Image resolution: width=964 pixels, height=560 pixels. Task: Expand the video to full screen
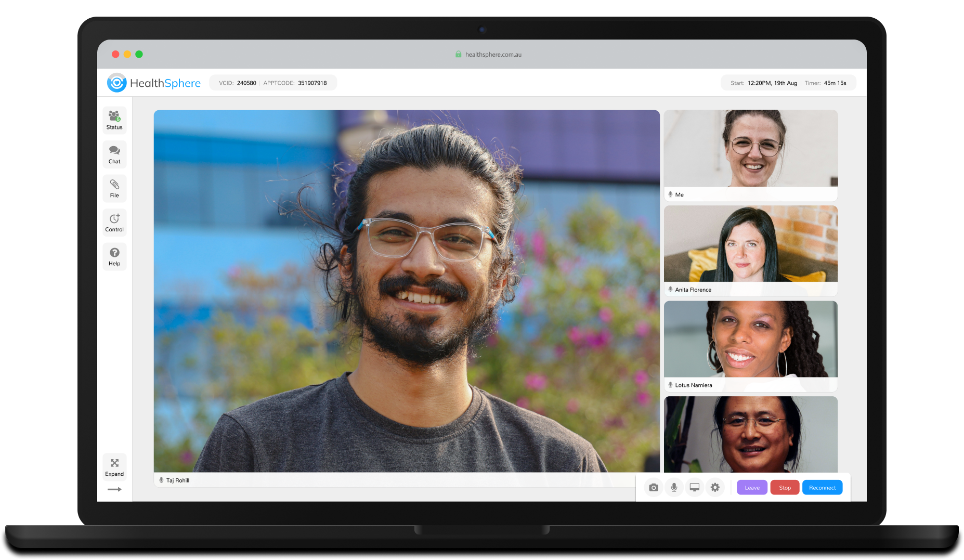tap(114, 466)
